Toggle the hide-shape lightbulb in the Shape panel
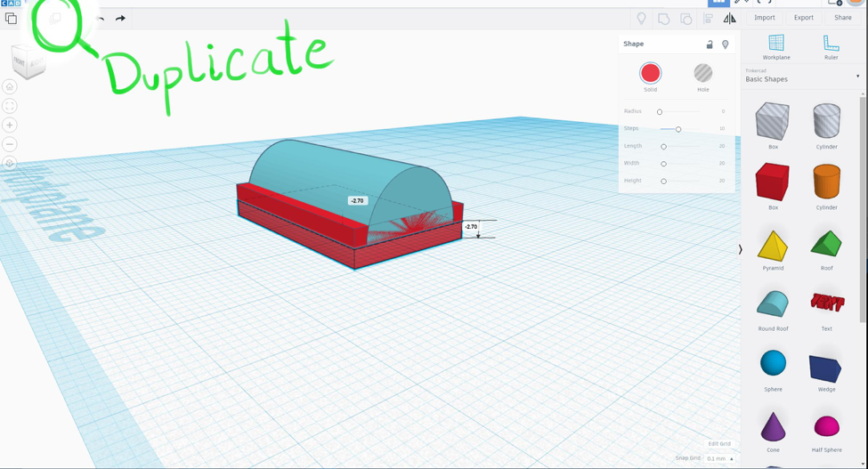 [726, 44]
